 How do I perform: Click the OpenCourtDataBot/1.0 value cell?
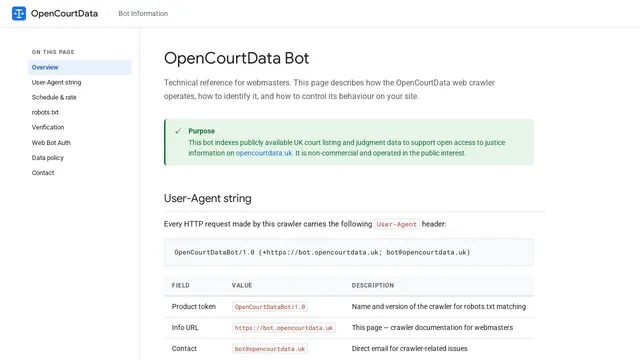coord(270,307)
